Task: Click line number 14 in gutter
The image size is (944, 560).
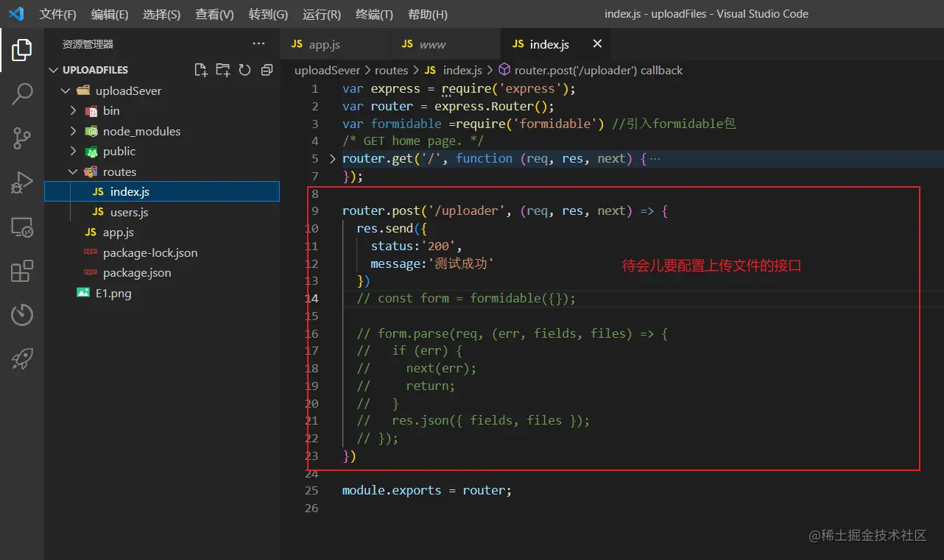Action: 311,298
